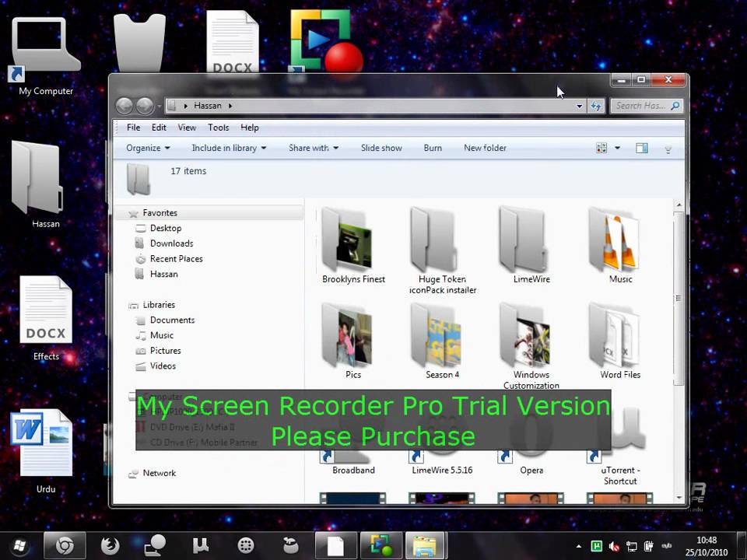Click the Windows Start button
The height and width of the screenshot is (560, 747).
[19, 546]
